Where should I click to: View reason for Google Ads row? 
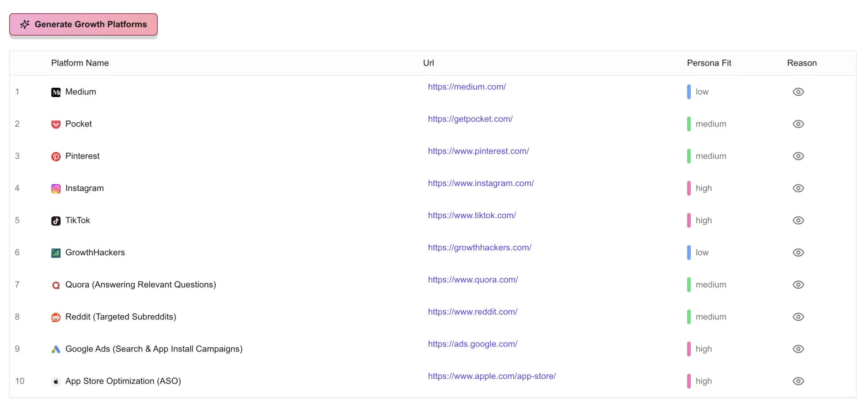coord(798,349)
